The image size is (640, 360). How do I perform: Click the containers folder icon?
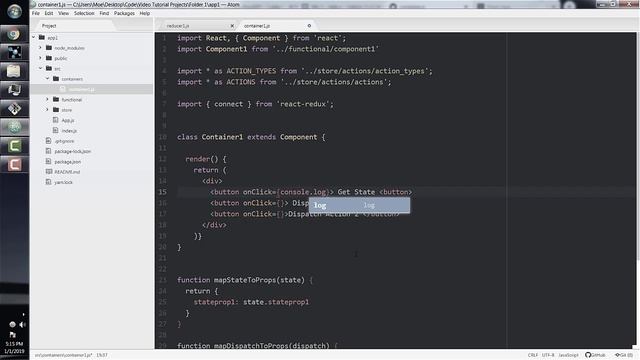[56, 78]
